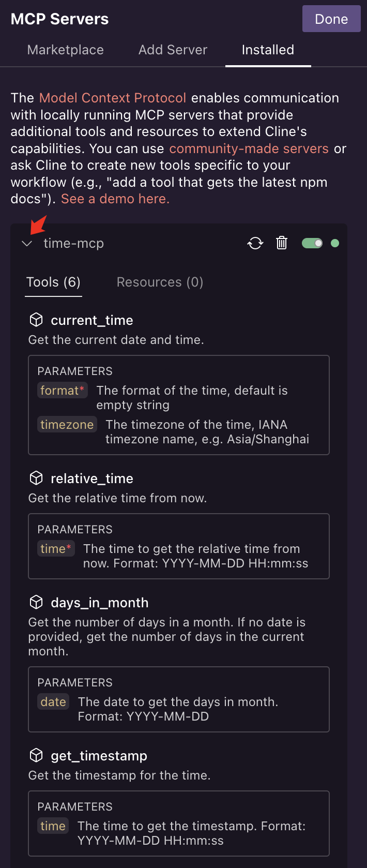The height and width of the screenshot is (868, 367).
Task: Click the relative_time tool cube icon
Action: [36, 478]
